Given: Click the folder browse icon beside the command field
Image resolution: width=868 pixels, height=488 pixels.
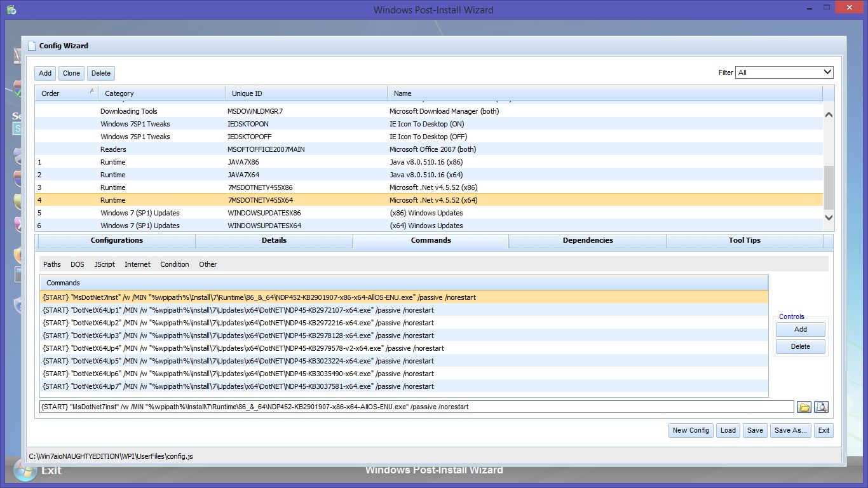Looking at the screenshot, I should (x=804, y=407).
